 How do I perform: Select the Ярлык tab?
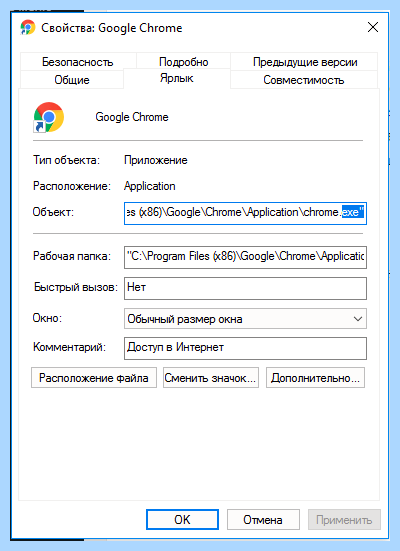pos(177,78)
